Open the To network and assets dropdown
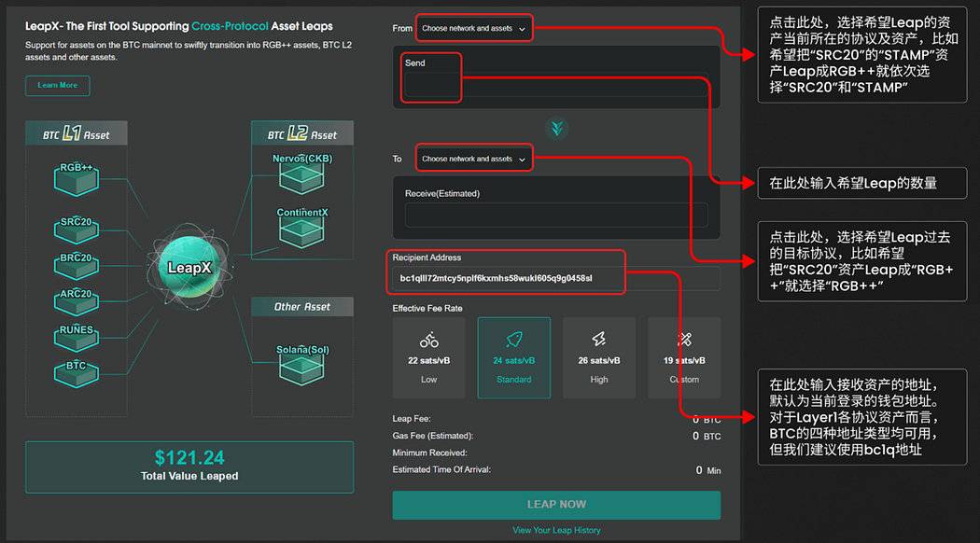Viewport: 980px width, 543px height. (474, 159)
